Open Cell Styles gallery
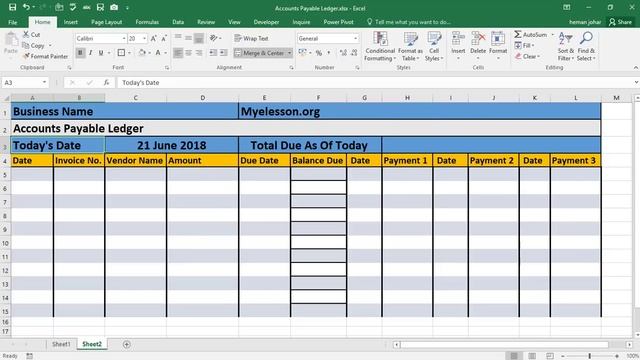Image resolution: width=640 pixels, height=360 pixels. [434, 47]
